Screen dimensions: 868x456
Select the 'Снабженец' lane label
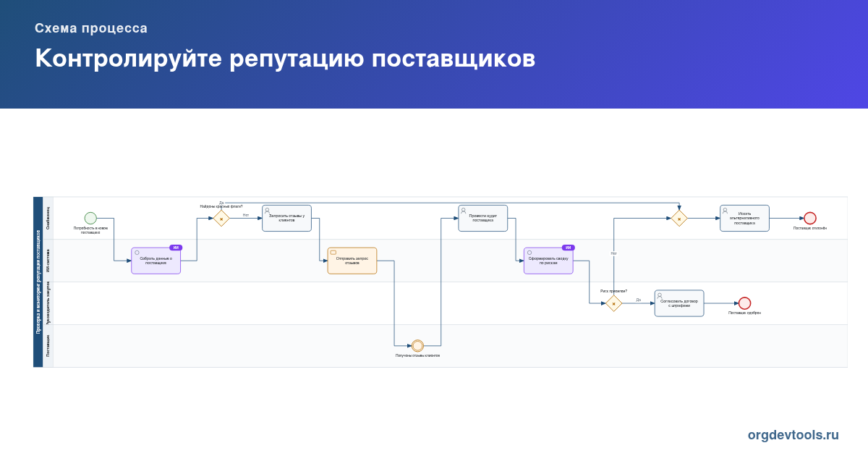[x=48, y=218]
